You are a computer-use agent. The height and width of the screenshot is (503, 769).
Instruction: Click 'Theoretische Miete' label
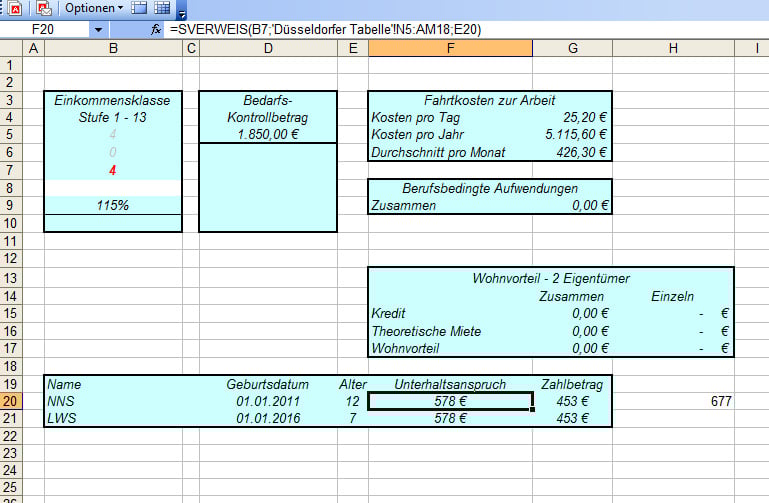click(426, 331)
